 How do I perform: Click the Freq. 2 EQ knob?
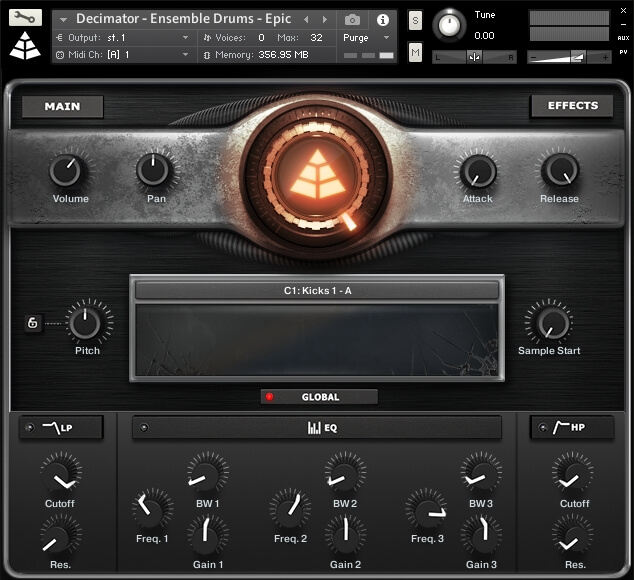(x=289, y=509)
